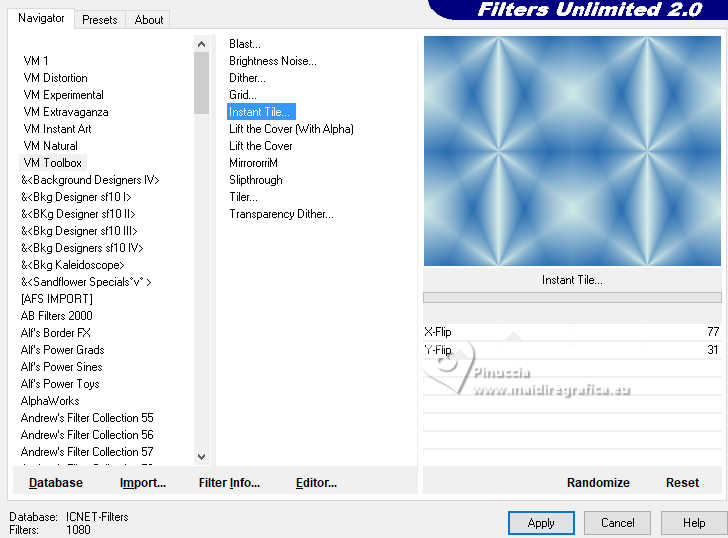The image size is (728, 538).
Task: Select &<Bkg Designer sf10 III> category
Action: point(79,231)
